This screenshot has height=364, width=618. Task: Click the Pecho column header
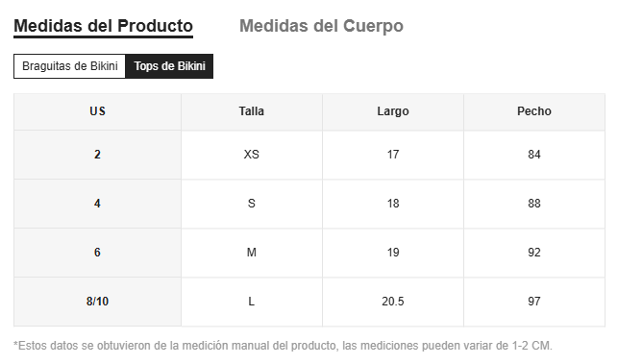coord(534,111)
